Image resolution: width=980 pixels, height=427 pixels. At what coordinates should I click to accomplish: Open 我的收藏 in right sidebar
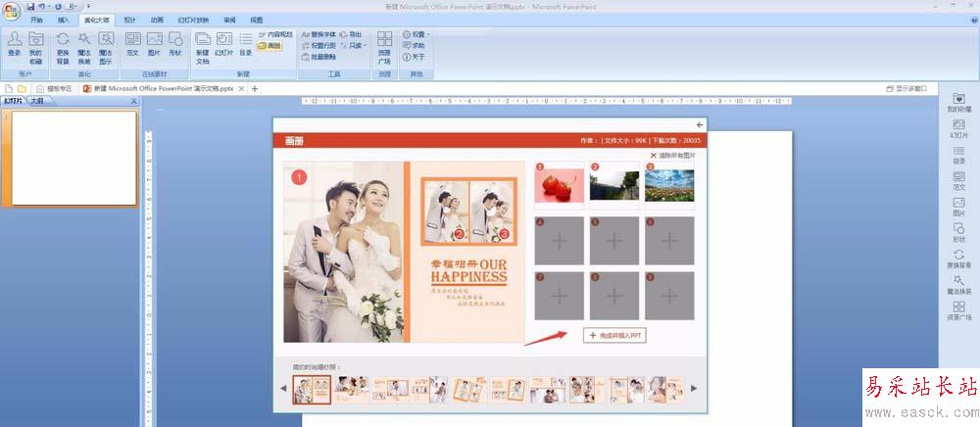[958, 103]
